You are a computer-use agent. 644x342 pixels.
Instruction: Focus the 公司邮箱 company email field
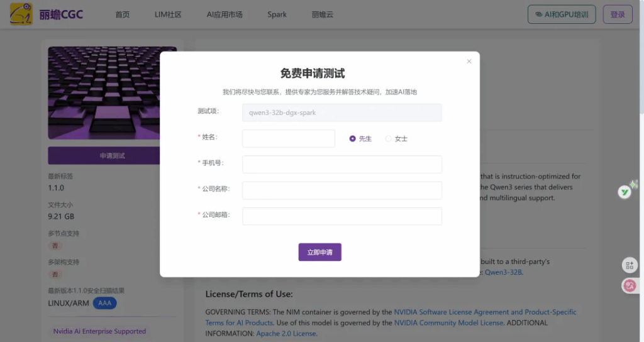tap(341, 216)
